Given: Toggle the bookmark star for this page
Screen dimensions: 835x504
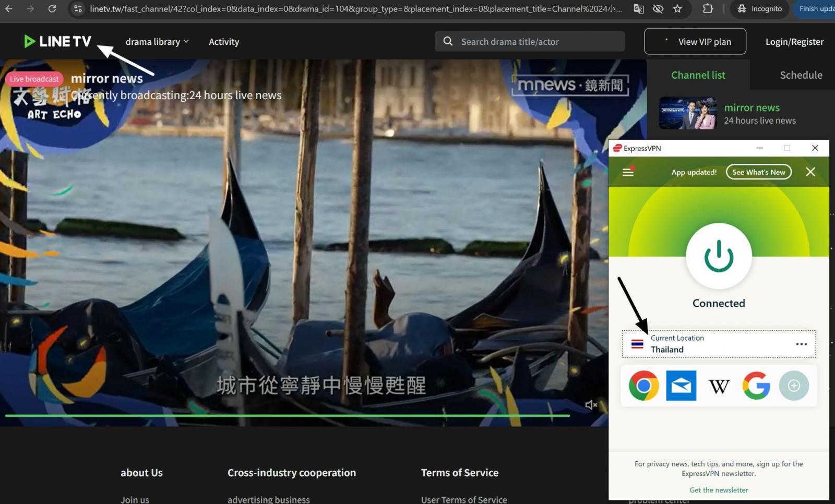Looking at the screenshot, I should (x=677, y=9).
